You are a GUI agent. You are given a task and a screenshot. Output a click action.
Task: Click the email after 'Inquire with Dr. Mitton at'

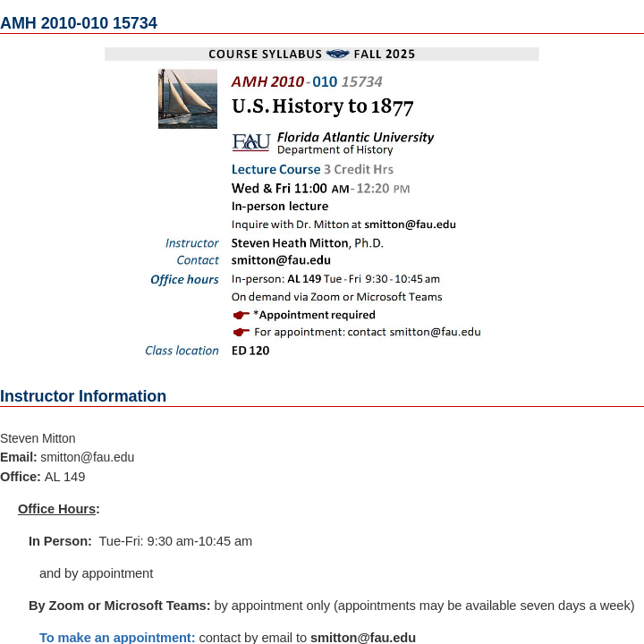(410, 225)
